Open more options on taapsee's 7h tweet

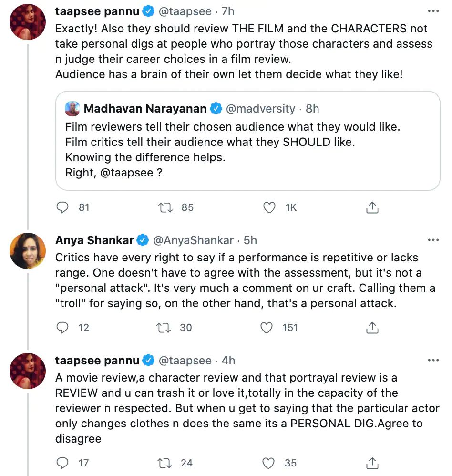coord(433,11)
